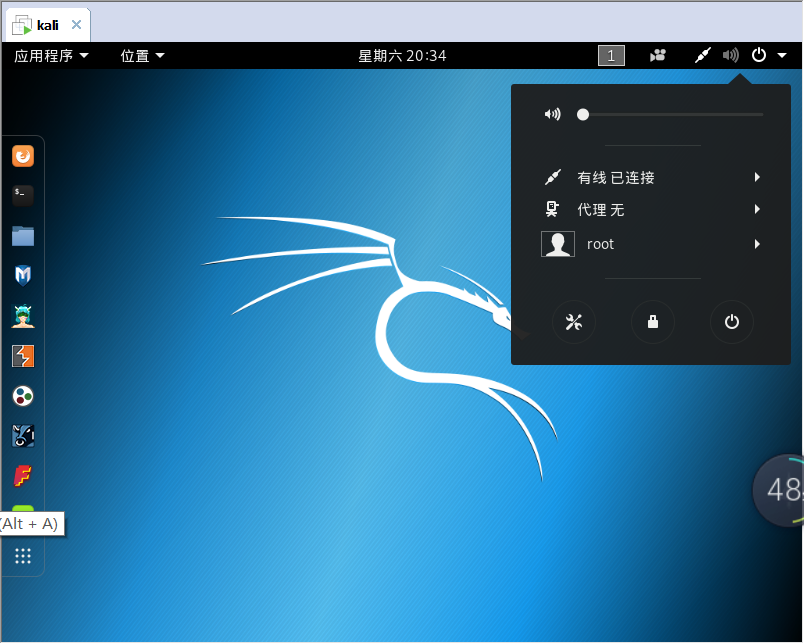Screen dimensions: 804x644
Task: Show all applications grid
Action: point(23,556)
